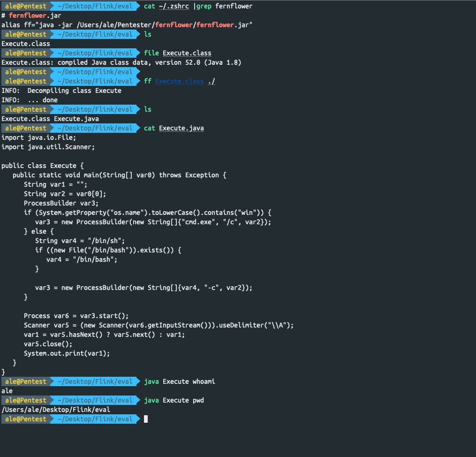Image resolution: width=476 pixels, height=457 pixels.
Task: Click the '} else {' line
Action: click(38, 232)
